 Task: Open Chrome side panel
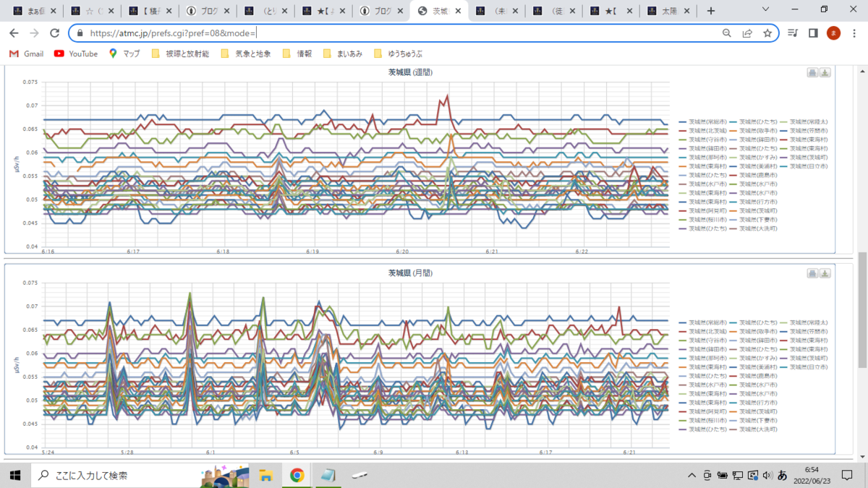point(813,33)
